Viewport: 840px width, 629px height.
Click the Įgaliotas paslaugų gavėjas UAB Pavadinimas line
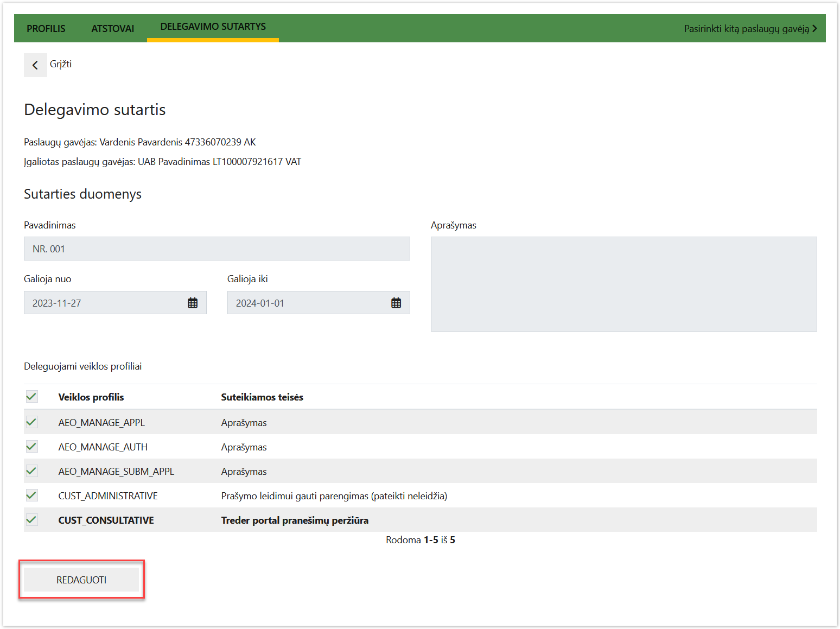click(162, 162)
